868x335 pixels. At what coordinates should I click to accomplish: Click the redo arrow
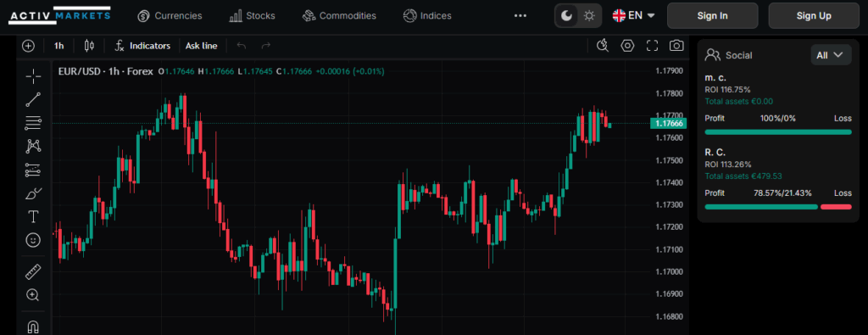(265, 46)
